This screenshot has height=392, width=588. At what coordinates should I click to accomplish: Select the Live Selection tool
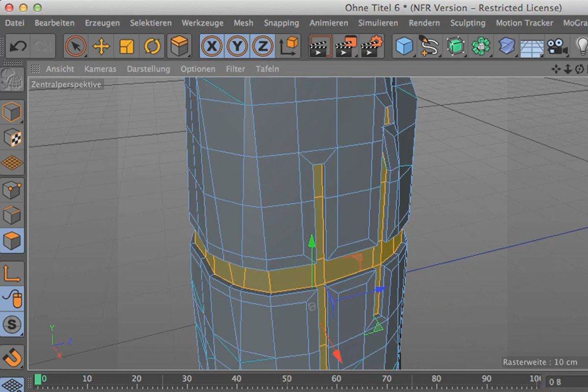point(75,47)
